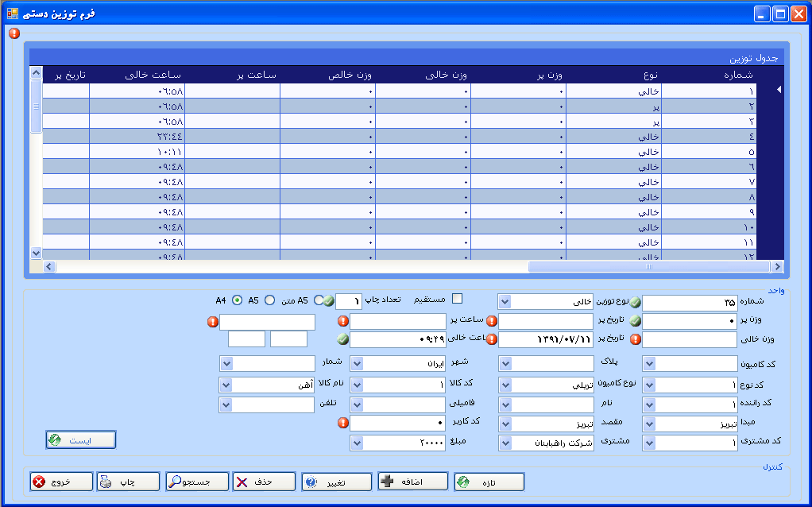This screenshot has width=812, height=507.
Task: Enable the مستقیم checkbox
Action: [457, 299]
